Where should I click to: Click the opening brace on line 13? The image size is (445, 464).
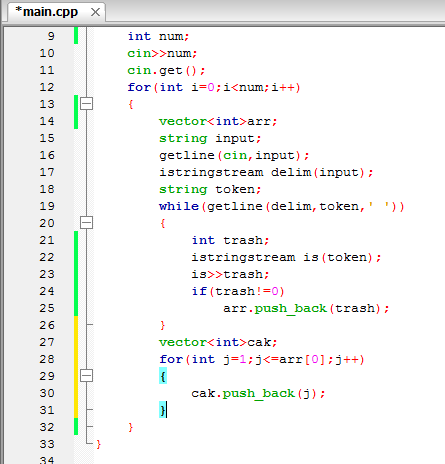click(x=131, y=104)
